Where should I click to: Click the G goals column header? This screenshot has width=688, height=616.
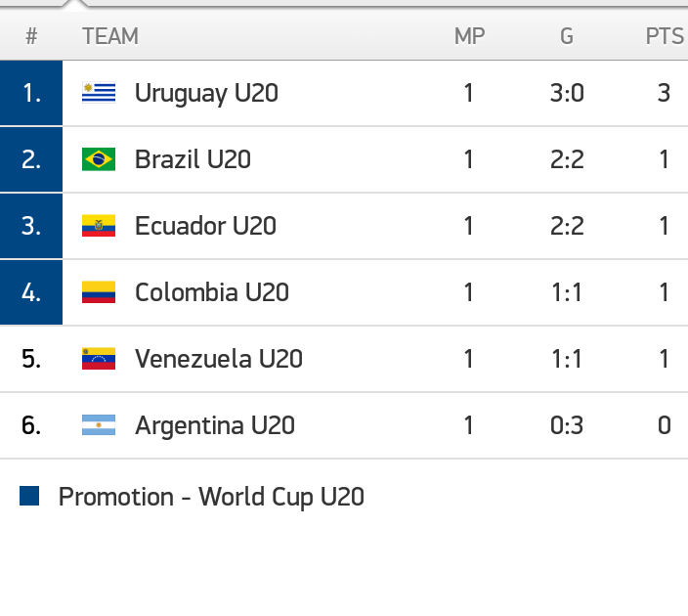567,36
